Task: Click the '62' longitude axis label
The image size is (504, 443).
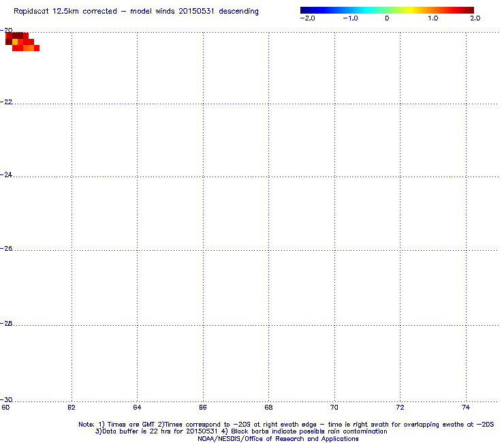Action: (x=72, y=408)
